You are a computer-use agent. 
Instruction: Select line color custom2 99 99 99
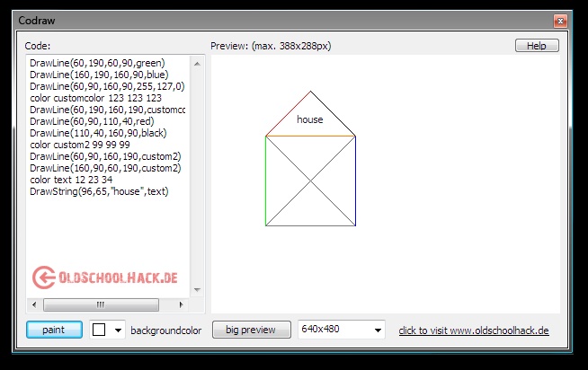click(80, 145)
